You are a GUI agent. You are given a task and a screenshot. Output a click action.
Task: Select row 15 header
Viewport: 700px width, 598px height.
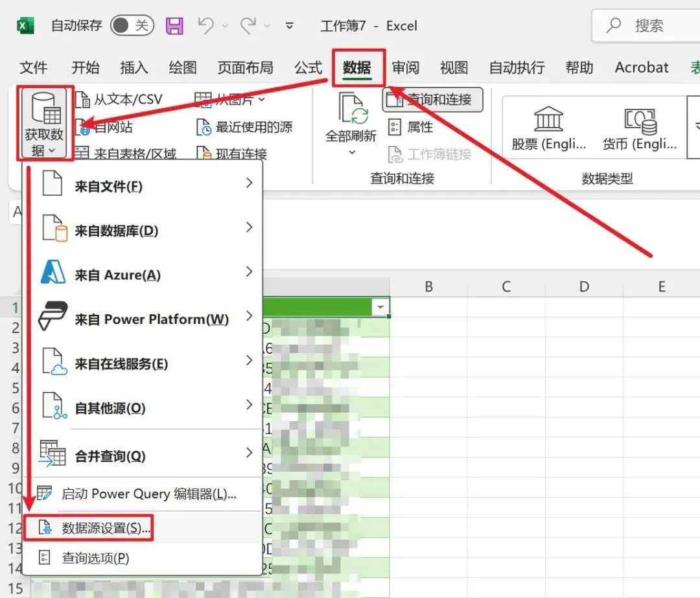(x=15, y=588)
